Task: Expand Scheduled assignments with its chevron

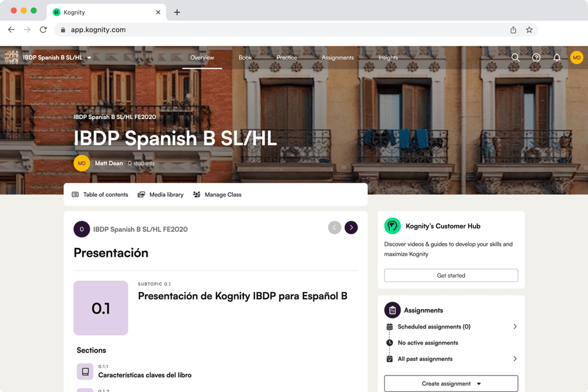Action: click(515, 326)
